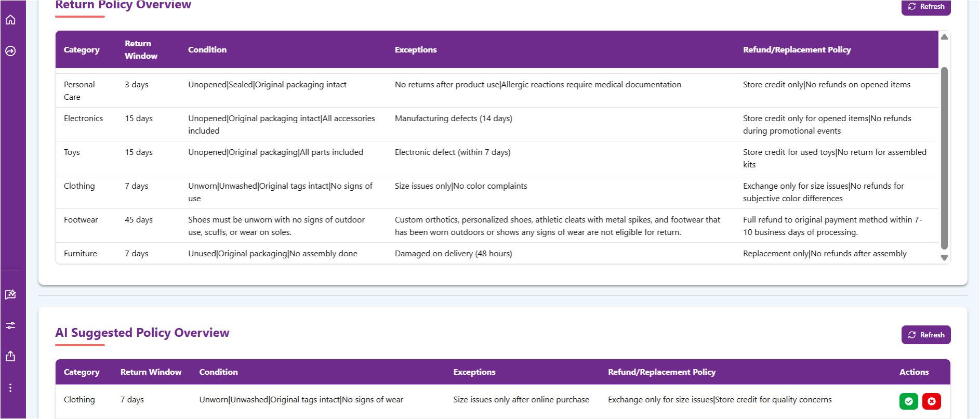Click the table scrollbar up arrow

pos(945,37)
